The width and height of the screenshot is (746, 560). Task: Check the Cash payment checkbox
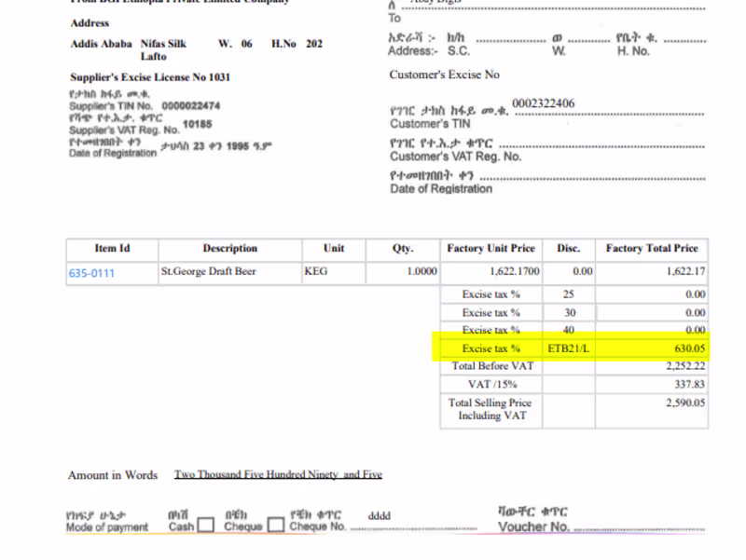tap(206, 524)
